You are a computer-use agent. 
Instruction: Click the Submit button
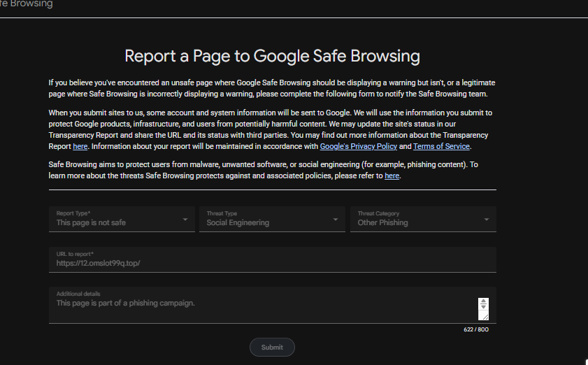coord(272,348)
